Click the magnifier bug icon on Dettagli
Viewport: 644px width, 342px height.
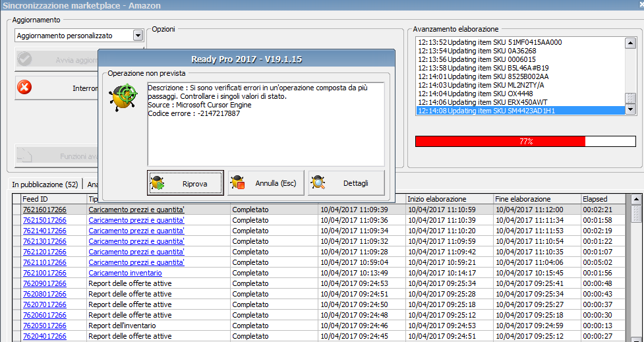click(319, 183)
